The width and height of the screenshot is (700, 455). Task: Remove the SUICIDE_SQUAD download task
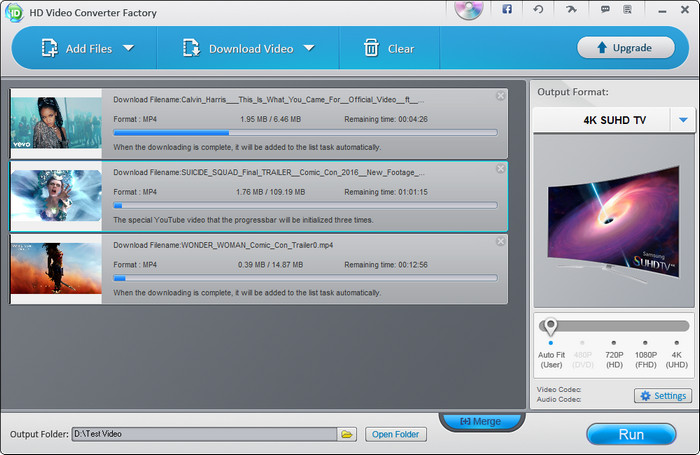coord(500,168)
